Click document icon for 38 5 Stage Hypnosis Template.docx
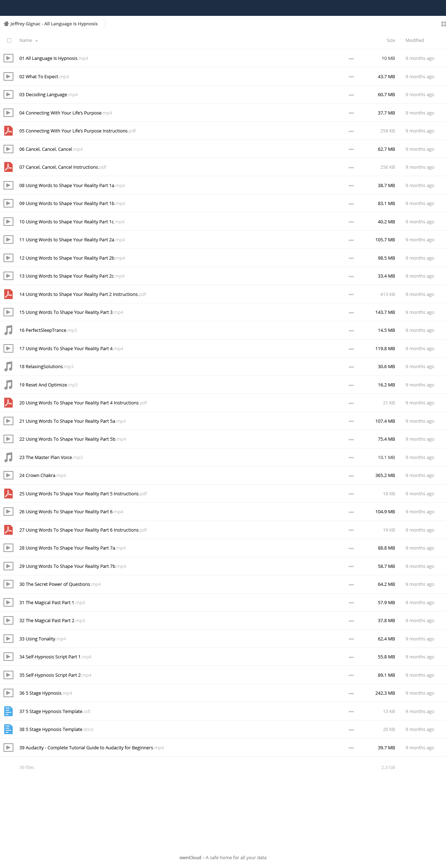 tap(8, 729)
